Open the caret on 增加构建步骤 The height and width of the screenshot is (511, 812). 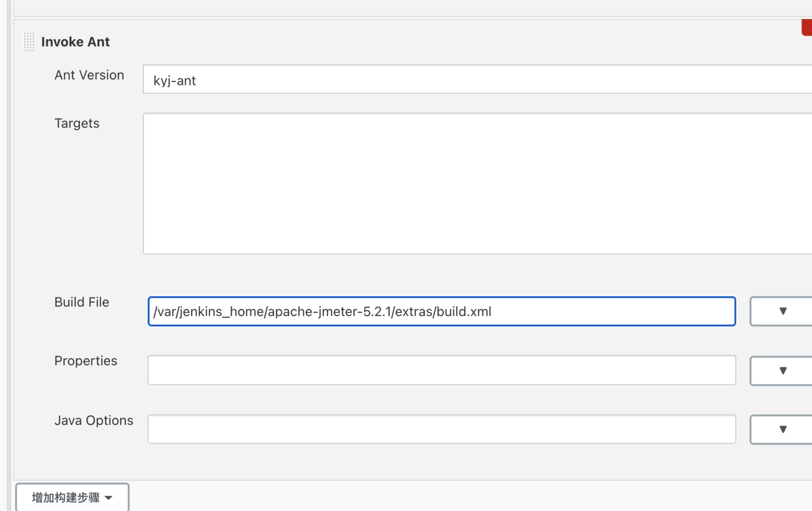[109, 498]
